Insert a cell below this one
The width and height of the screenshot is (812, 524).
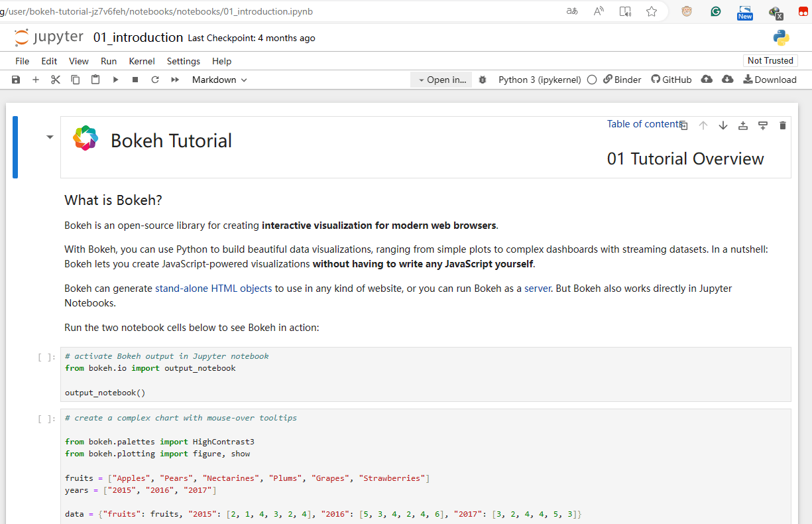763,125
